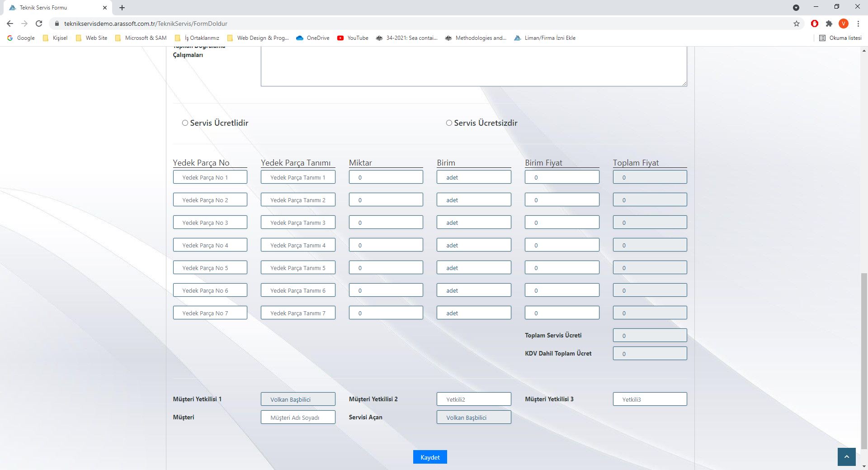Open the YouTube bookmark
The image size is (868, 470).
[x=353, y=38]
